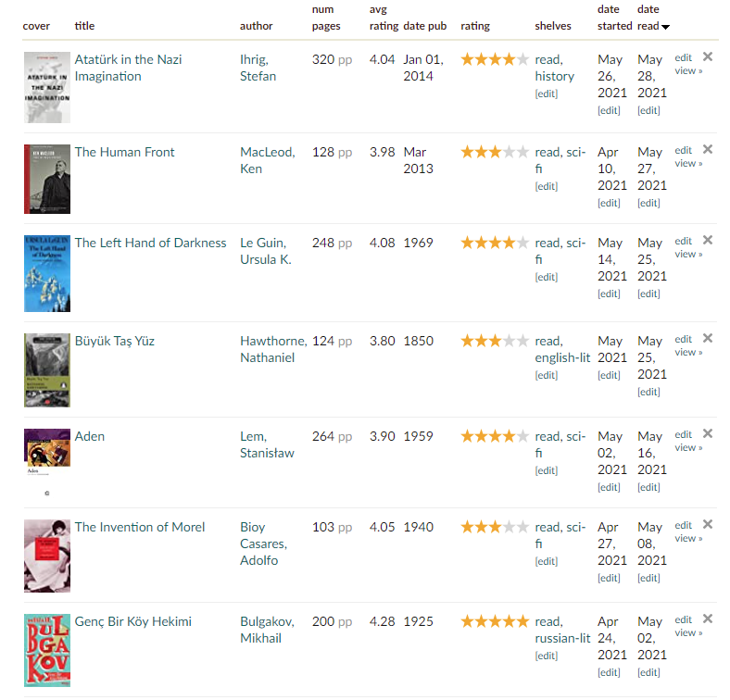
Task: Click X icon for Büyük Taş Yüz
Action: coord(708,338)
